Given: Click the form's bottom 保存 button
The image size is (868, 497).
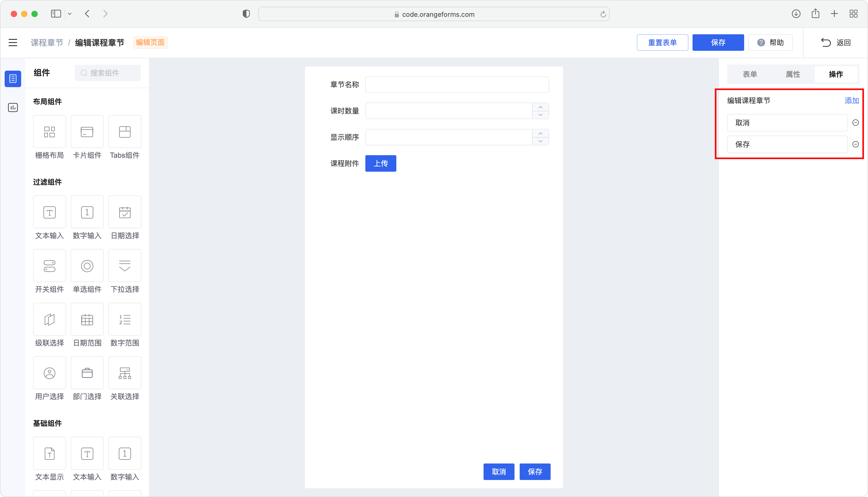Looking at the screenshot, I should tap(535, 472).
